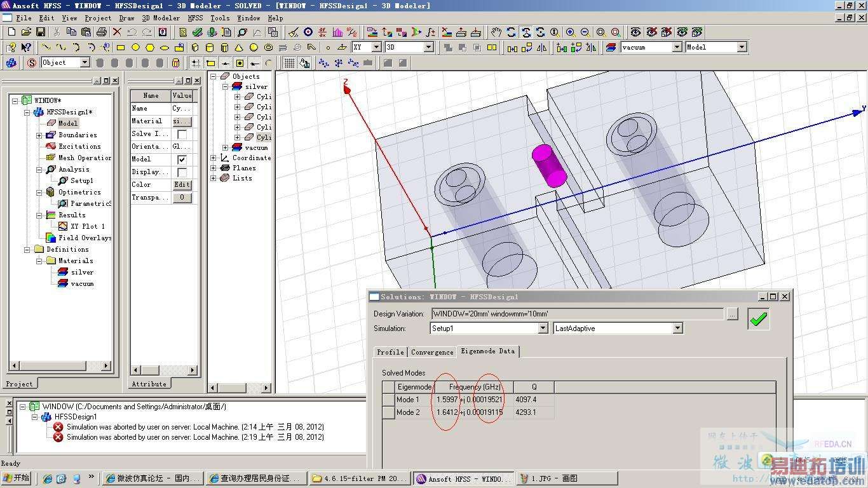Click the Print icon in toolbar
Image resolution: width=868 pixels, height=488 pixels.
[x=101, y=32]
